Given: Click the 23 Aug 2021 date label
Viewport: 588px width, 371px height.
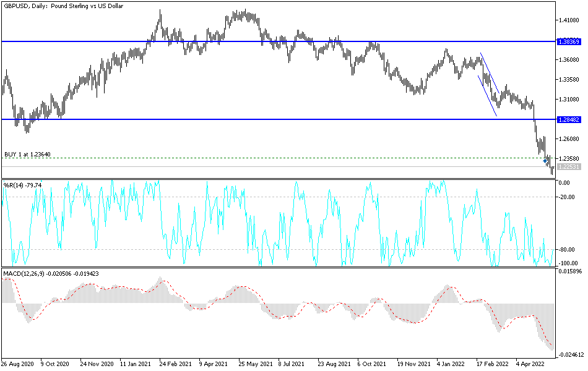Looking at the screenshot, I should coord(334,364).
